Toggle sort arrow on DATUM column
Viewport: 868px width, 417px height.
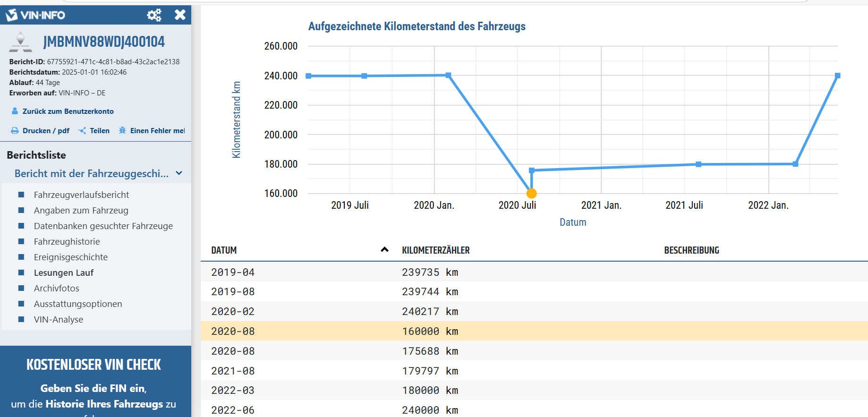(x=385, y=250)
